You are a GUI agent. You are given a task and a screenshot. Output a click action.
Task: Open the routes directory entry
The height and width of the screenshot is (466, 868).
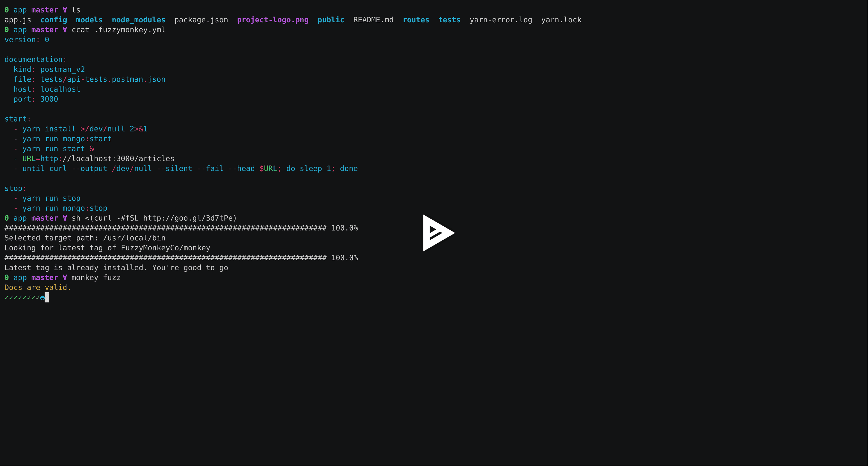(x=416, y=20)
